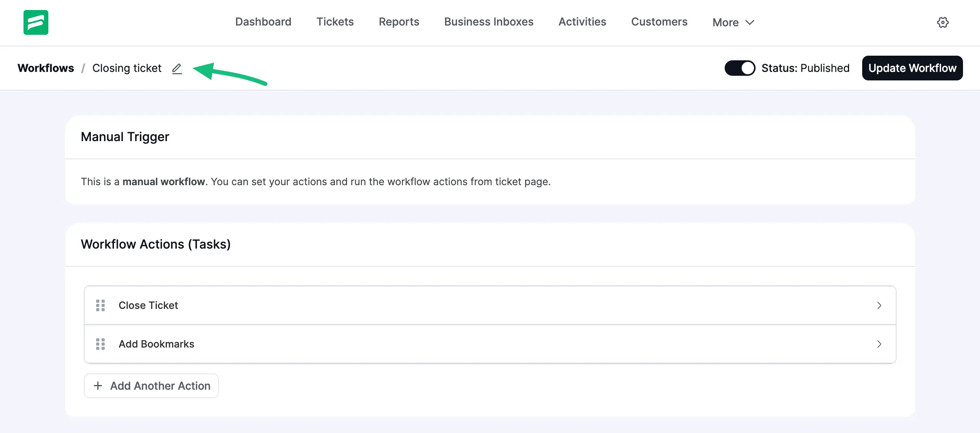The width and height of the screenshot is (980, 433).
Task: Open the Dashboard menu item
Action: click(x=263, y=22)
